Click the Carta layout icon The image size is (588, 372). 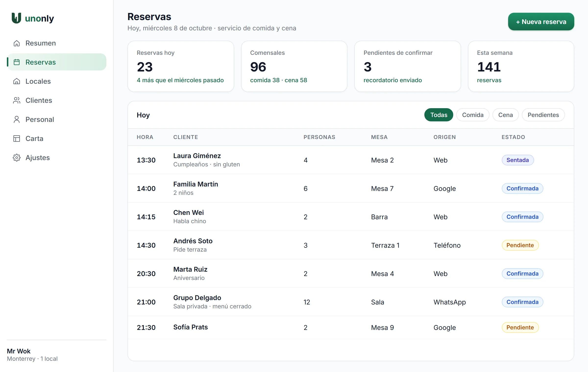point(17,139)
